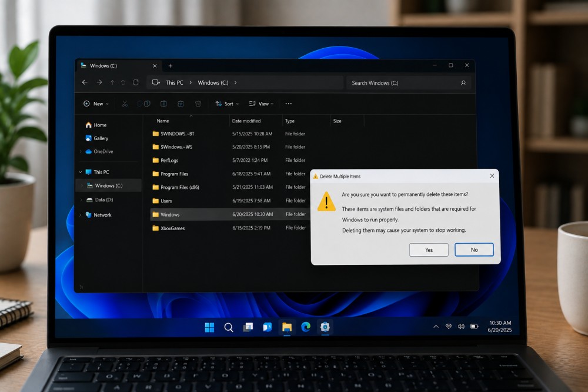Viewport: 588px width, 392px height.
Task: Click Windows (C:) breadcrumb in address bar
Action: [213, 82]
